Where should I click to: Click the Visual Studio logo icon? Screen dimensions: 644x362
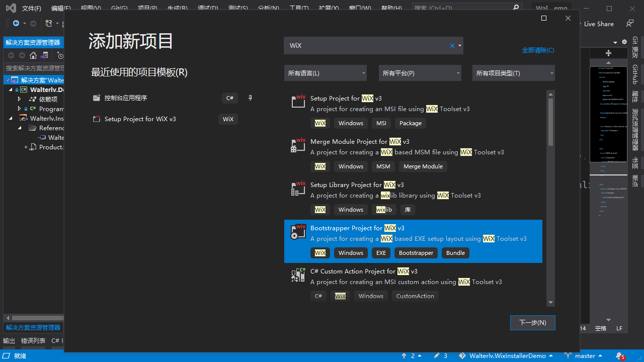point(11,8)
